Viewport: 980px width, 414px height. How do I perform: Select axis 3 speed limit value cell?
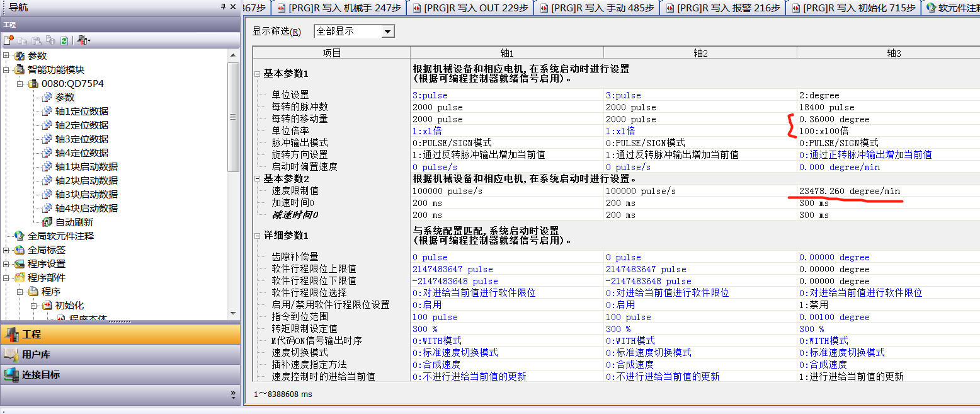coord(888,191)
